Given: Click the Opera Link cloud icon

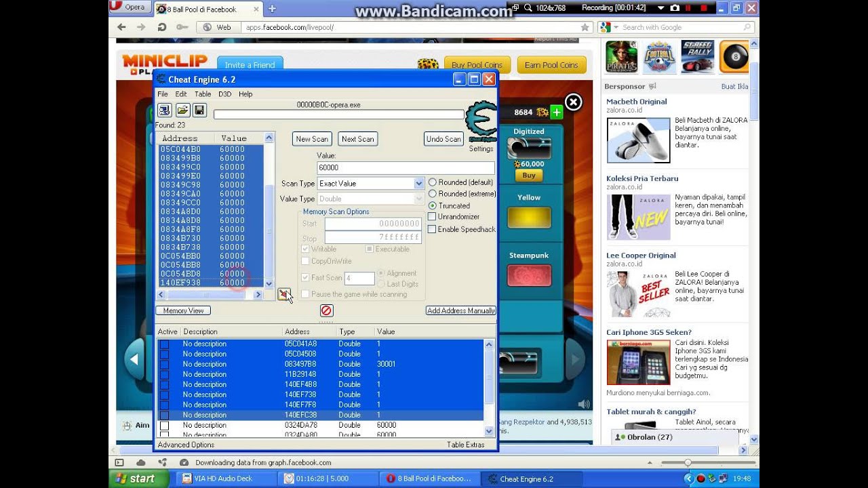Looking at the screenshot, I should 140,462.
